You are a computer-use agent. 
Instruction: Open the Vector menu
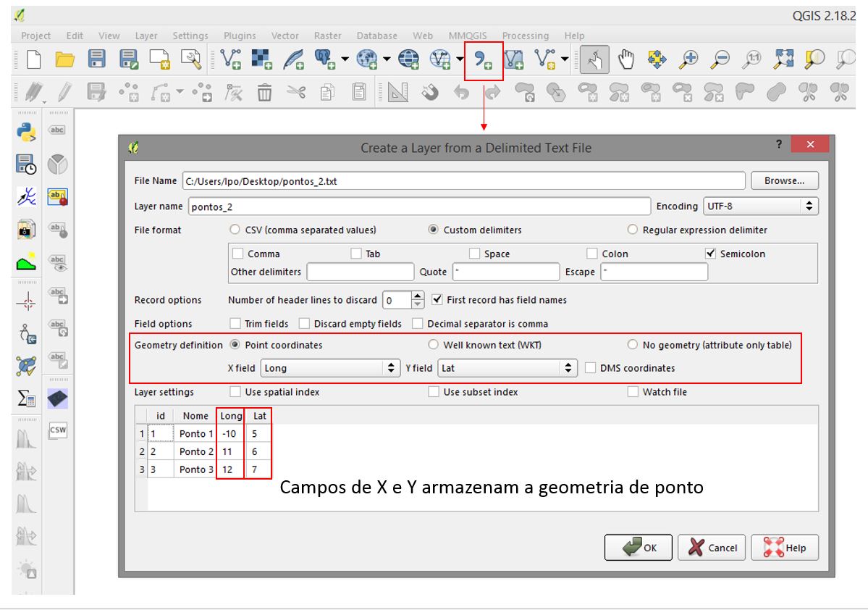coord(285,35)
